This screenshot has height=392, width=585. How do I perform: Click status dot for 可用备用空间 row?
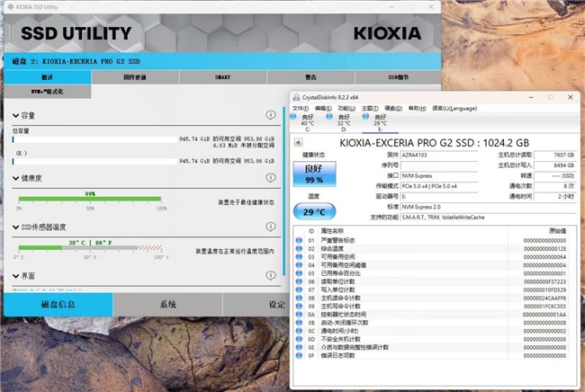[299, 257]
